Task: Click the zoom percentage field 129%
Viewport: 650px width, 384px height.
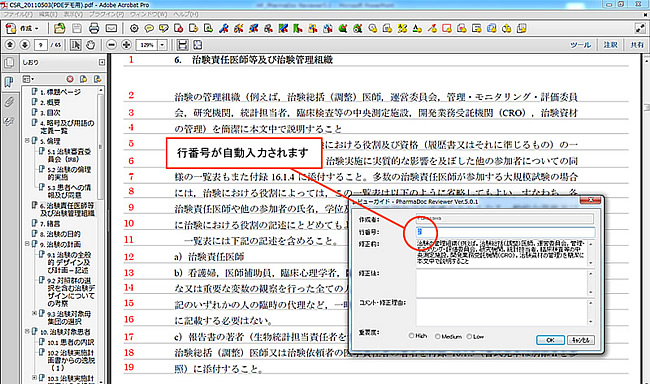Action: click(x=147, y=45)
